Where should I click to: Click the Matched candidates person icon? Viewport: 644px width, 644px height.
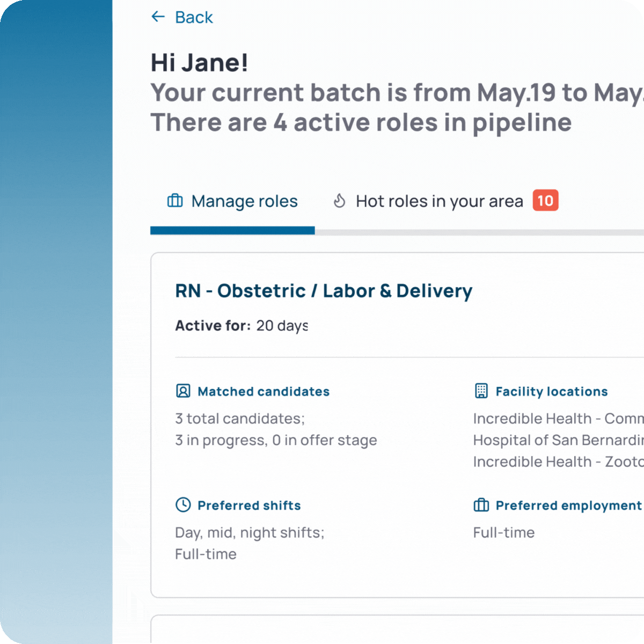(x=183, y=391)
